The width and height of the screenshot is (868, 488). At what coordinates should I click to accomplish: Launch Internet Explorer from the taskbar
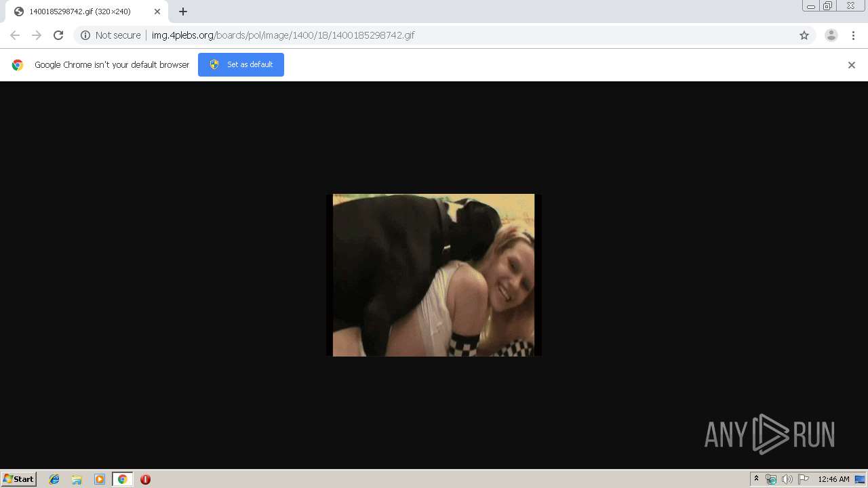54,479
